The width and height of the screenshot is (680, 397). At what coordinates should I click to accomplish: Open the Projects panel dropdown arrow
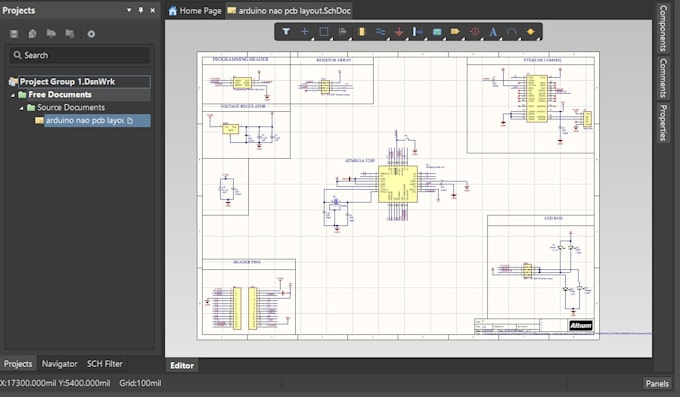click(129, 10)
